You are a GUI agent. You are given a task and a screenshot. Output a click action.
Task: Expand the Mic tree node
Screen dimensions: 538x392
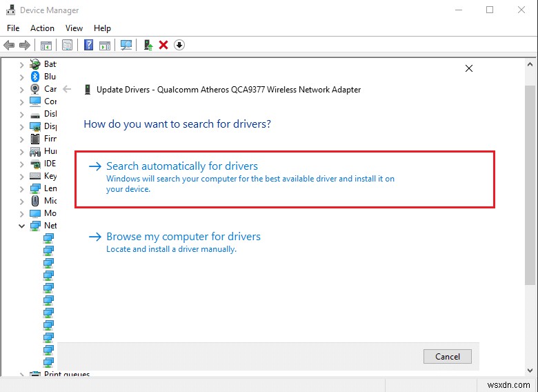click(x=21, y=201)
